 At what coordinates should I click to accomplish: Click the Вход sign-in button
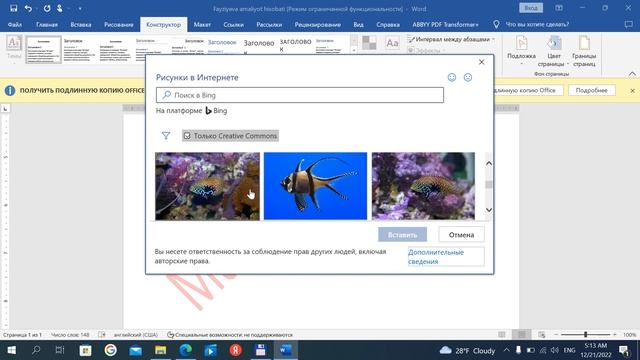(x=531, y=8)
